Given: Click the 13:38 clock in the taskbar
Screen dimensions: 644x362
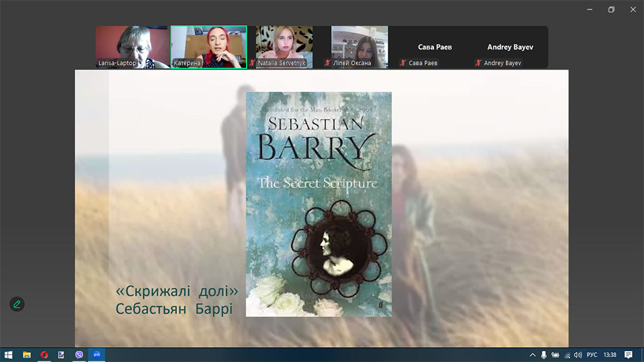Looking at the screenshot, I should click(610, 355).
